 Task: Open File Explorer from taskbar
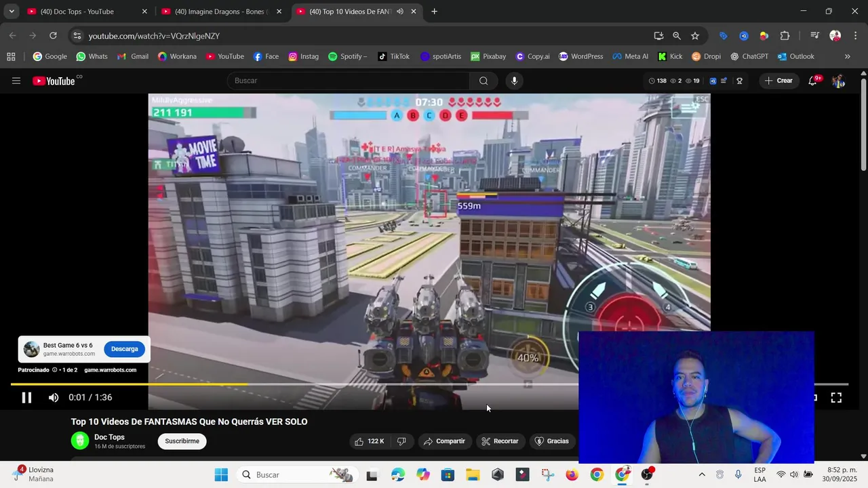tap(473, 474)
